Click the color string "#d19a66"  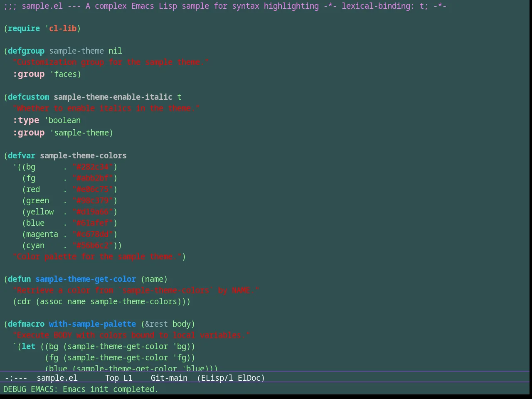click(x=92, y=212)
